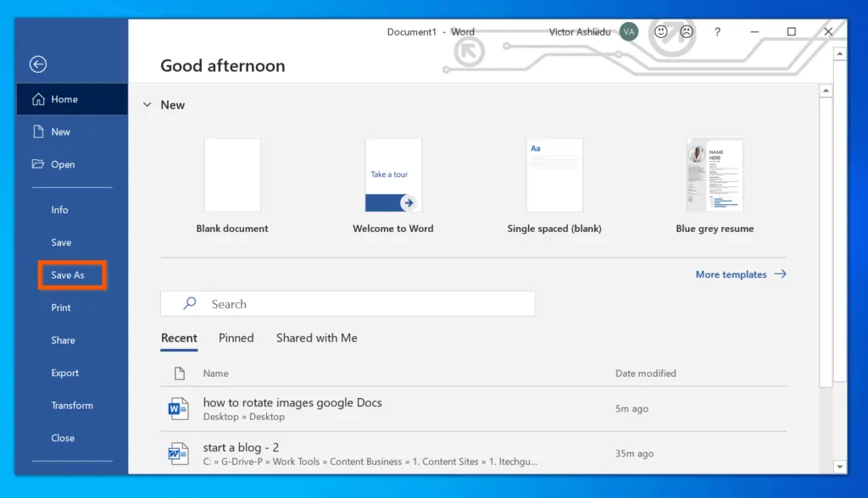Pin a recent file by opening Pinned view
This screenshot has width=868, height=498.
(x=236, y=338)
